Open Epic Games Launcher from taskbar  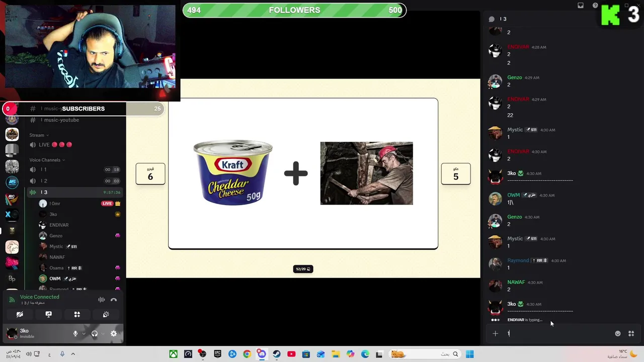point(217,354)
